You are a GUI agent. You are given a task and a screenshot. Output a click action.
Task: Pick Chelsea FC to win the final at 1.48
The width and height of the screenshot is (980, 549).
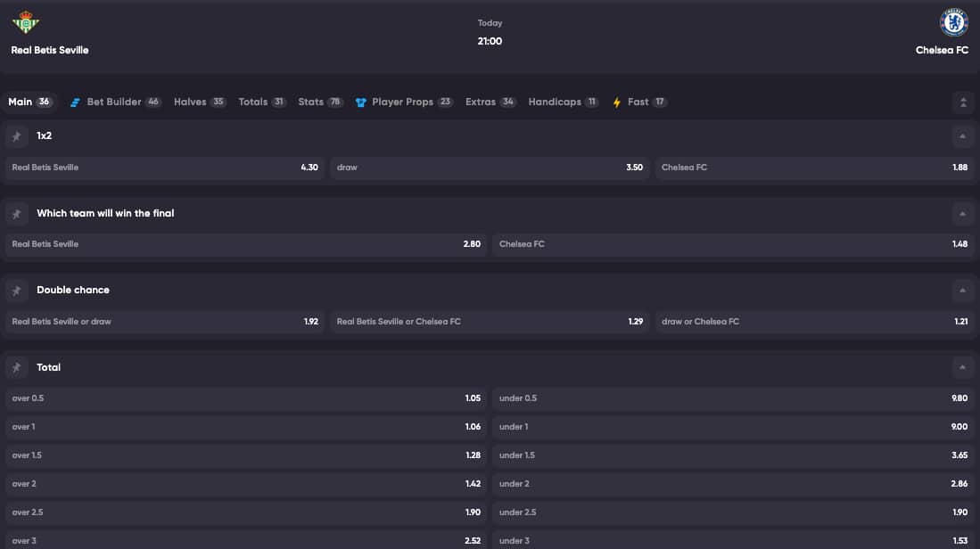(x=734, y=244)
